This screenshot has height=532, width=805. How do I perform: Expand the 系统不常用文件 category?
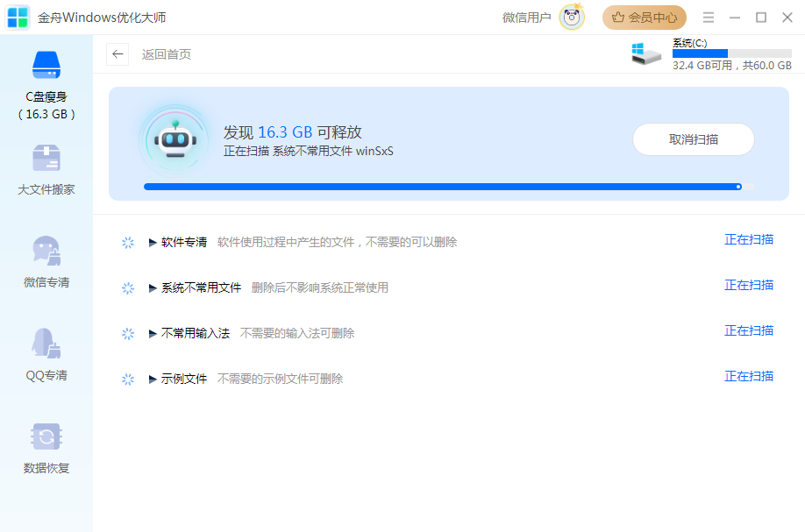[152, 285]
